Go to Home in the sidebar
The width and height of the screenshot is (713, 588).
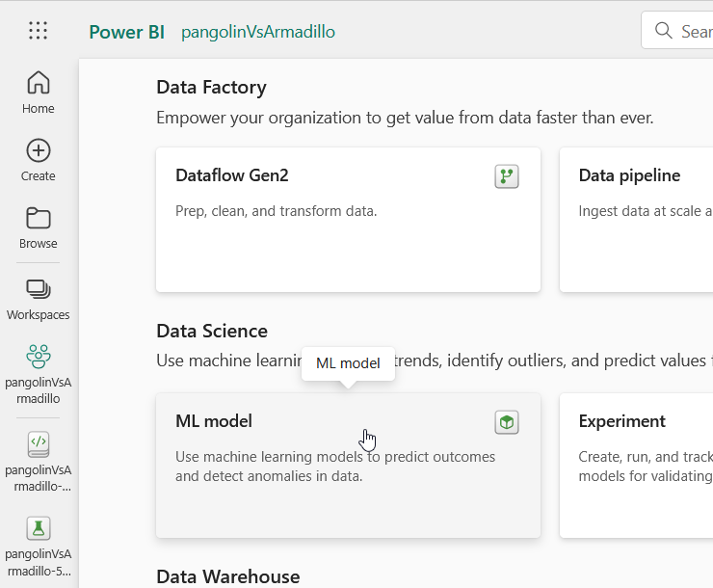pyautogui.click(x=39, y=93)
